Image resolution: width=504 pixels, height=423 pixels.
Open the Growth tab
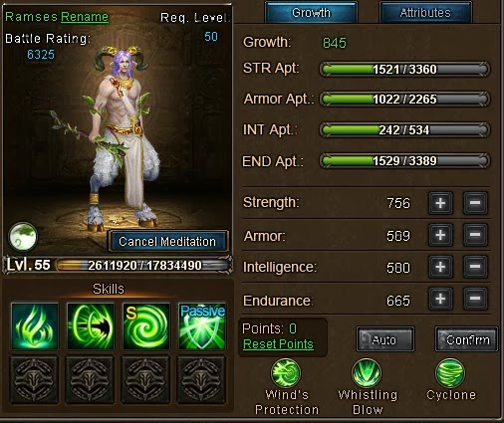(x=311, y=13)
